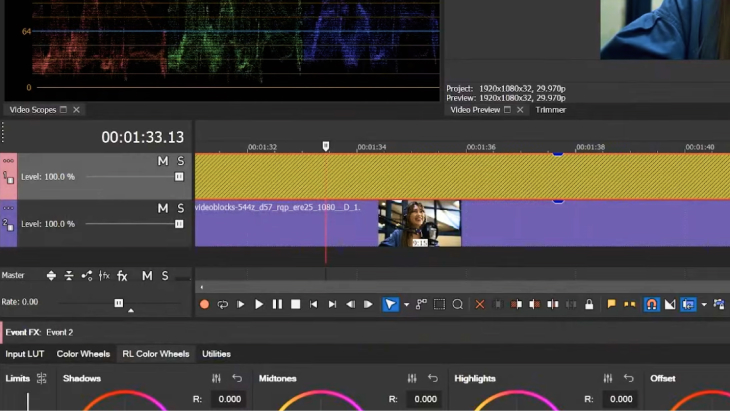Jump to project end
730x411 pixels.
332,304
